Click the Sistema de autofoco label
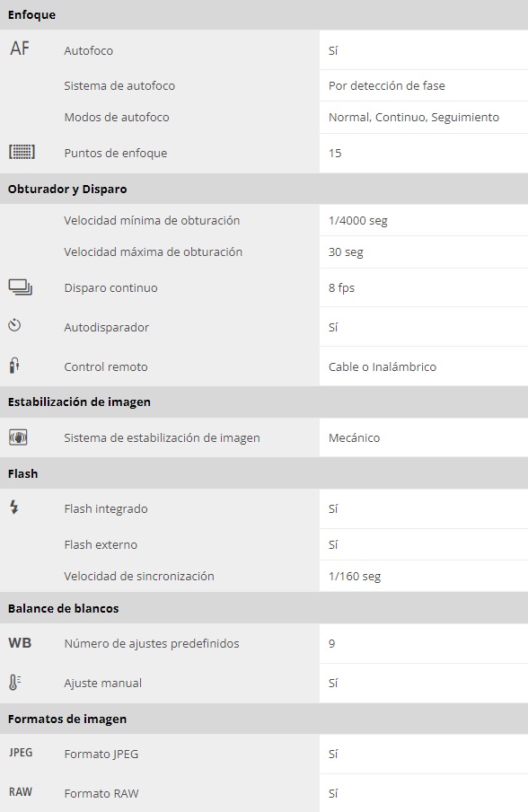Viewport: 528px width, 812px height. tap(119, 85)
